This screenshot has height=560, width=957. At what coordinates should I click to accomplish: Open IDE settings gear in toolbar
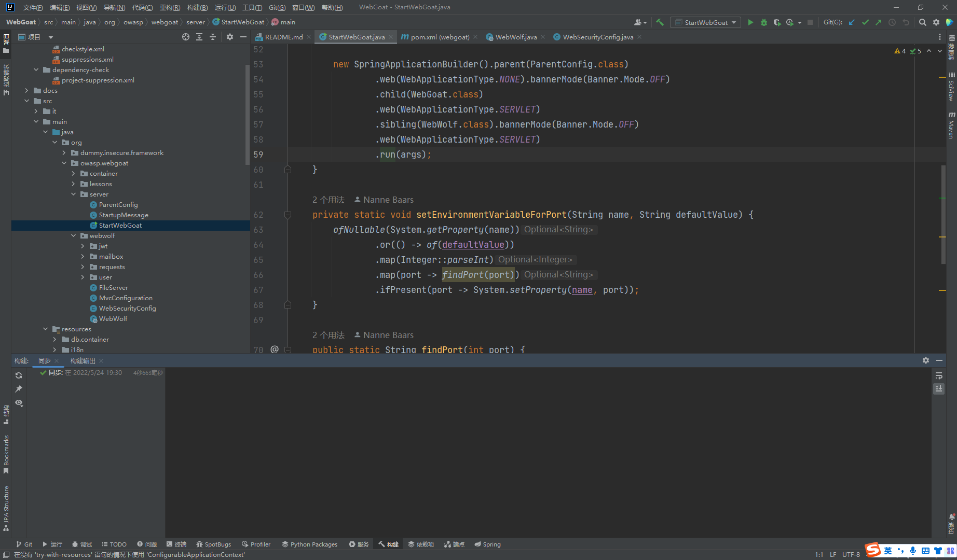pos(936,22)
